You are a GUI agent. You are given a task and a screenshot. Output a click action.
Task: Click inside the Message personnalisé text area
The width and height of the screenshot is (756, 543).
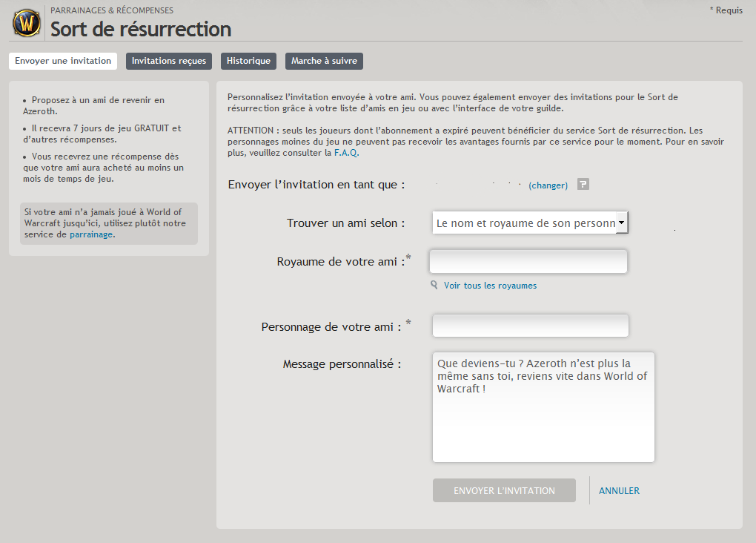click(x=543, y=407)
